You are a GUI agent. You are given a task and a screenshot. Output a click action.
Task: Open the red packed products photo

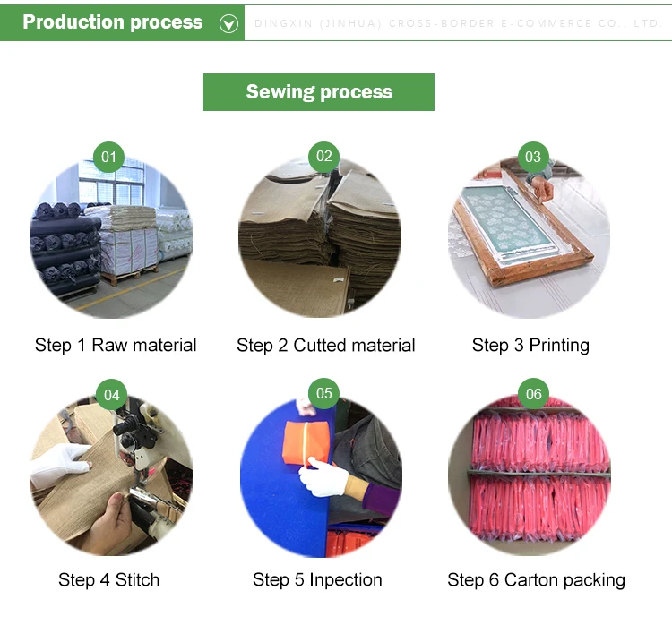(530, 475)
